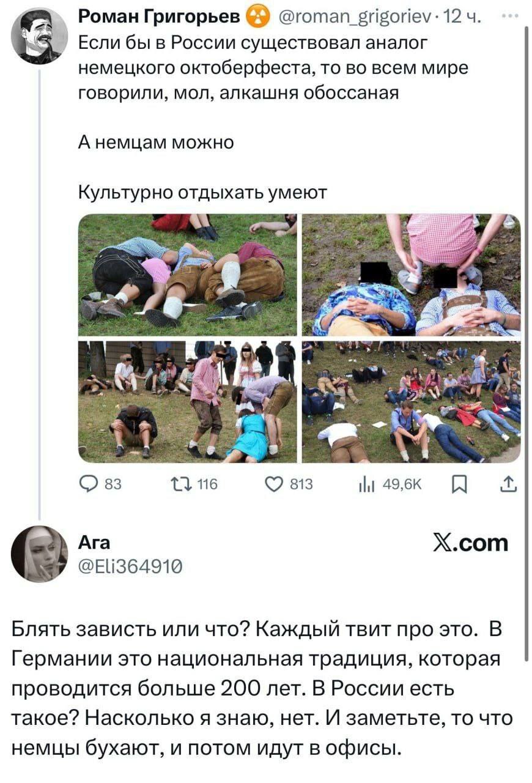Open Роман Григорьев's profile avatar
Image resolution: width=532 pixels, height=783 pixels.
40,36
